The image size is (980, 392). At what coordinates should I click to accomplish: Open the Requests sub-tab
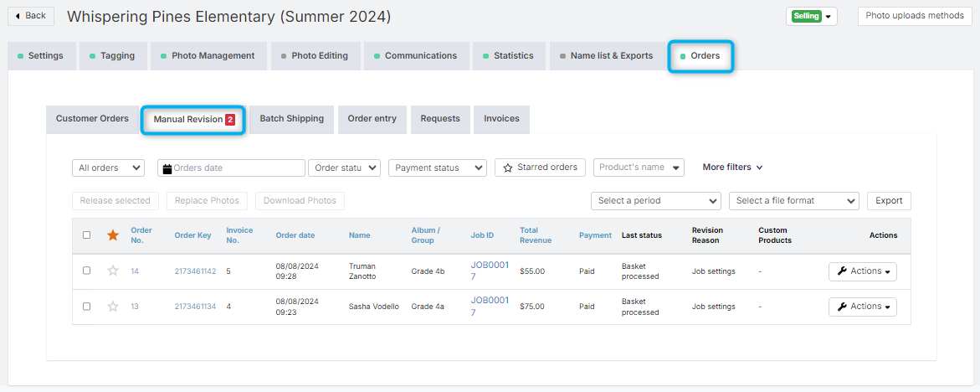[440, 119]
